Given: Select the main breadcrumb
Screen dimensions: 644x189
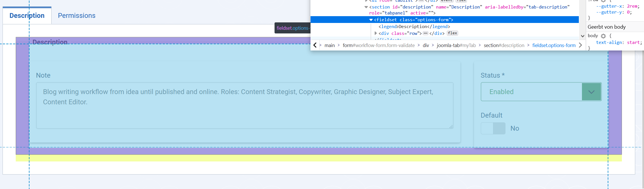Looking at the screenshot, I should click(330, 45).
